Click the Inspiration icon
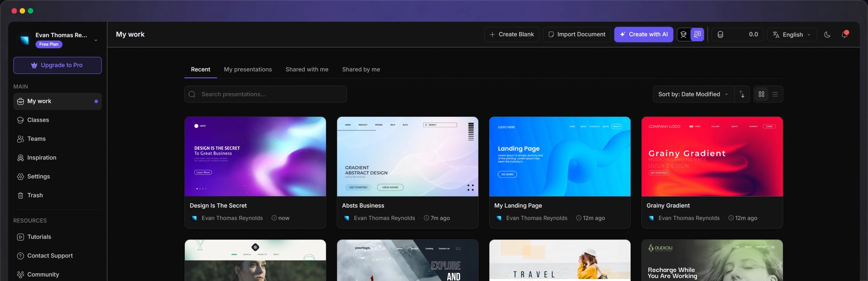The height and width of the screenshot is (281, 868). [20, 157]
